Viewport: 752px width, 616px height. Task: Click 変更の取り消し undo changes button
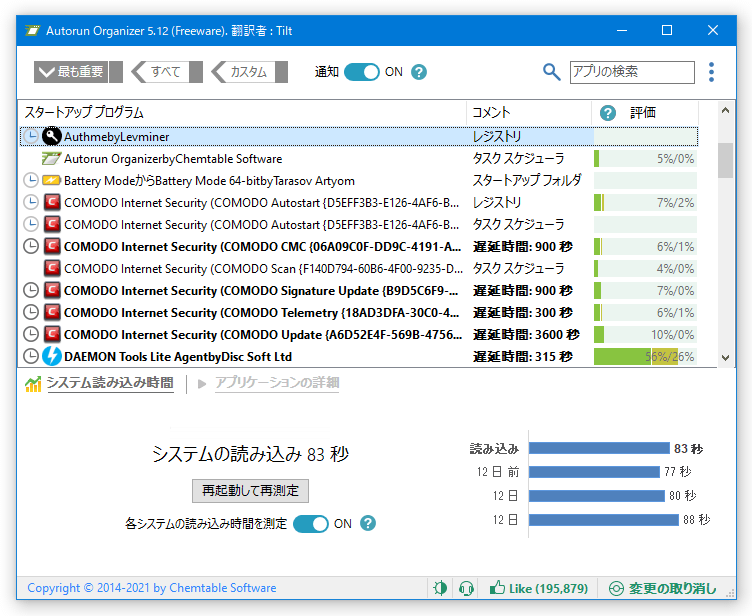pyautogui.click(x=663, y=588)
